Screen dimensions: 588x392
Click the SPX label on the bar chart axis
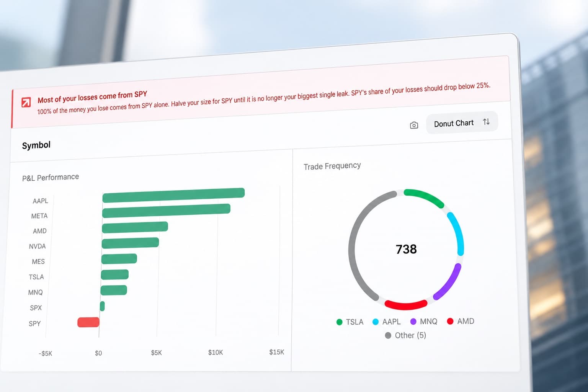pyautogui.click(x=36, y=308)
